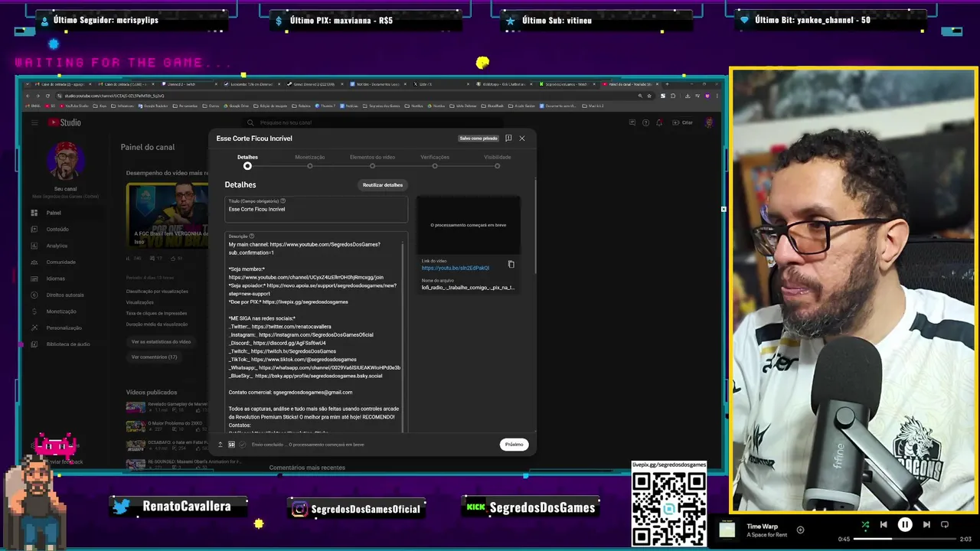
Task: Click the Próximo button
Action: (514, 445)
